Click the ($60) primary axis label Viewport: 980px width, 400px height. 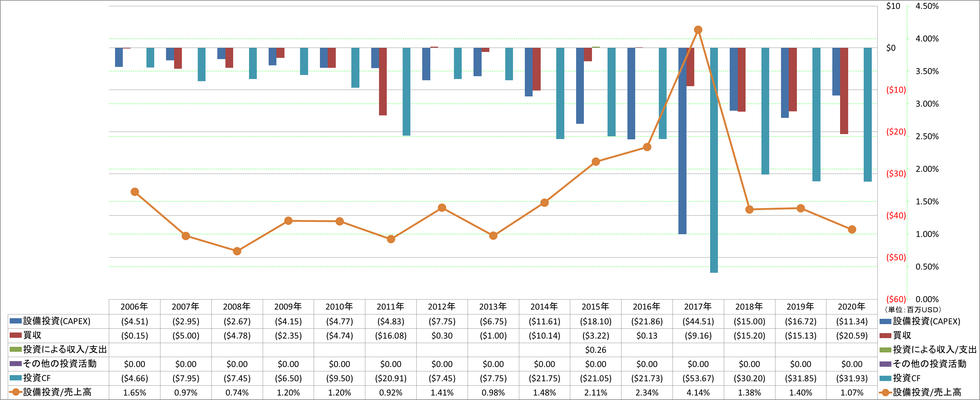pos(896,299)
